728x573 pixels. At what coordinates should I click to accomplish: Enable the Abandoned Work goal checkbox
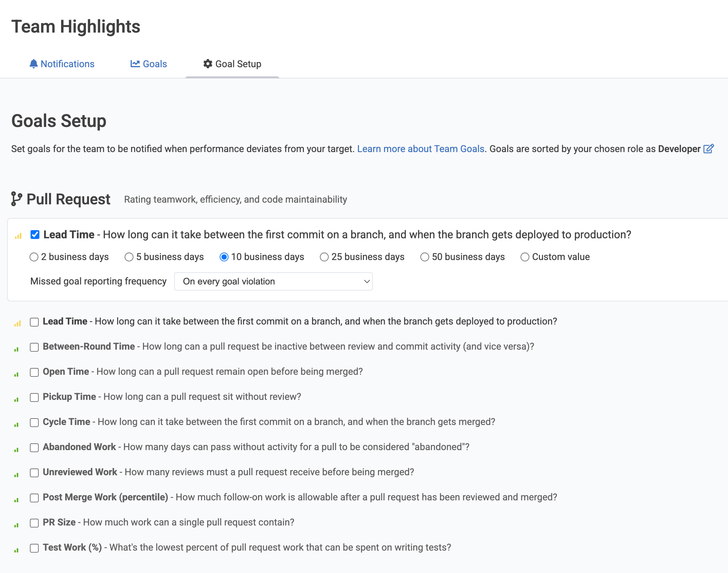click(x=34, y=447)
